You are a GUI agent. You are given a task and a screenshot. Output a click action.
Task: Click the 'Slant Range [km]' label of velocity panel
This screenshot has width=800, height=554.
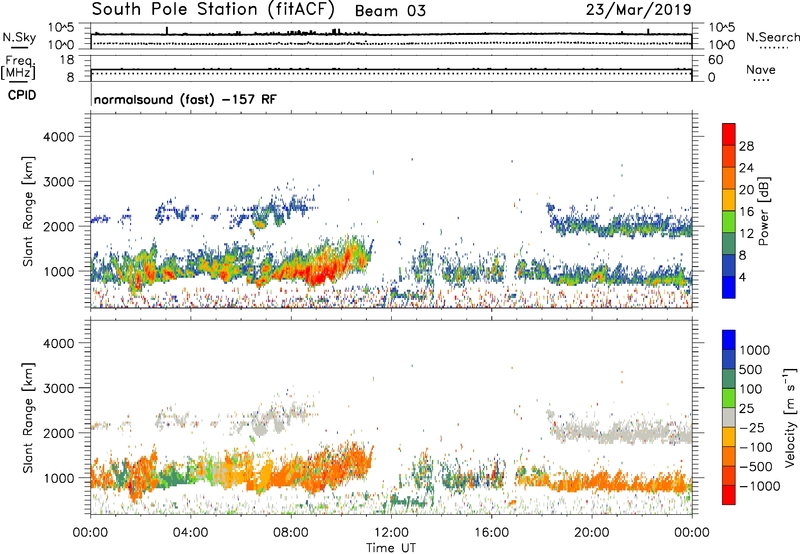point(28,418)
